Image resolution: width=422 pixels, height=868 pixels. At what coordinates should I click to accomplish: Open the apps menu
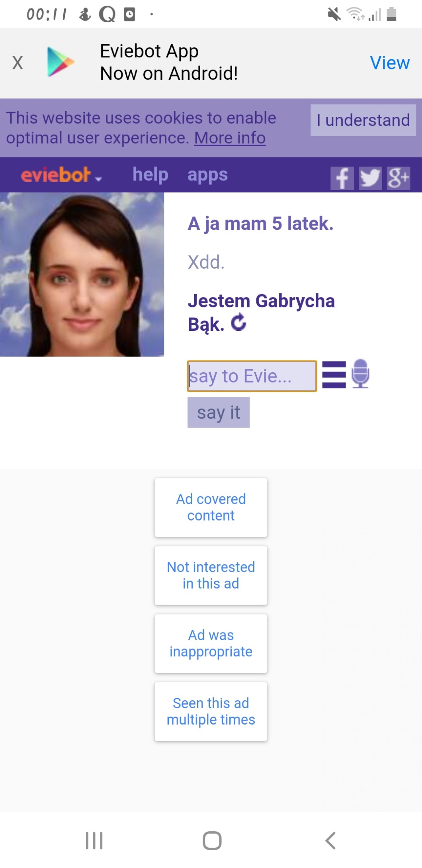coord(207,175)
